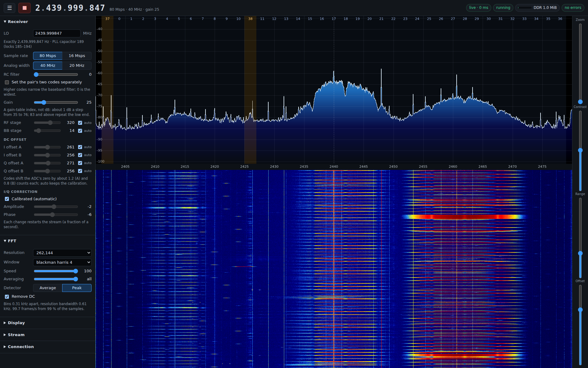This screenshot has width=588, height=368.
Task: Toggle RF stage auto checkbox
Action: point(80,123)
